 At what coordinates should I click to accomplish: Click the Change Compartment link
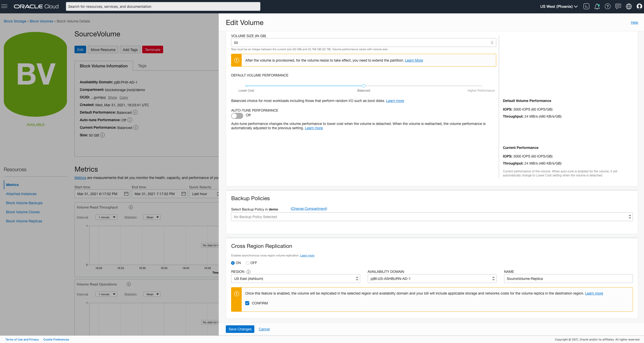click(x=309, y=209)
